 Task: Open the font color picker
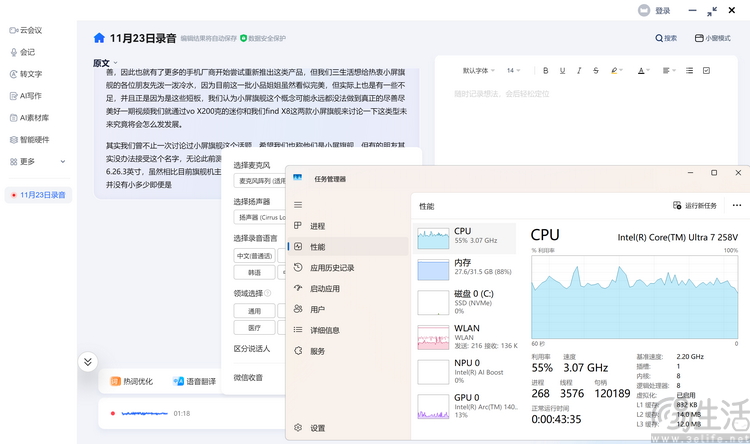coord(644,71)
